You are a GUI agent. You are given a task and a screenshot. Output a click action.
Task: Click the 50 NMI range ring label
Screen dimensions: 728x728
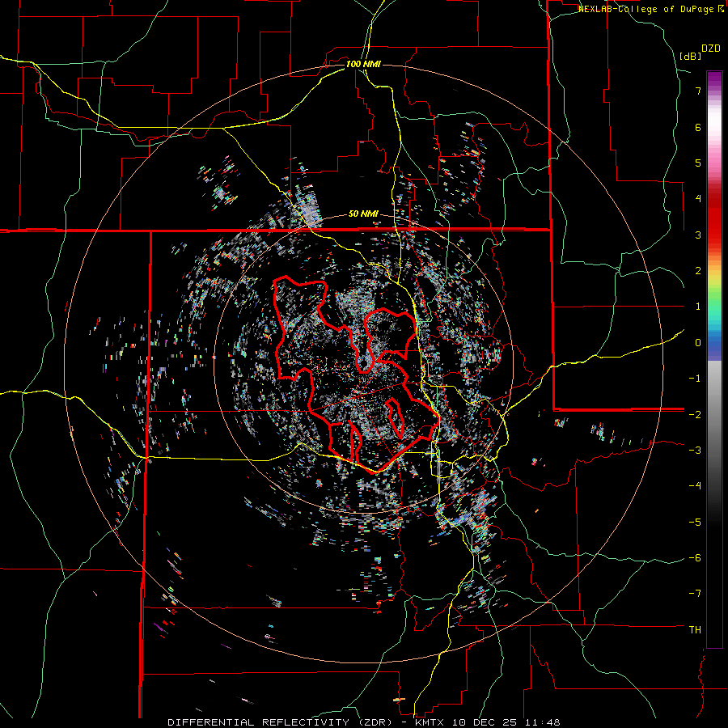point(363,214)
